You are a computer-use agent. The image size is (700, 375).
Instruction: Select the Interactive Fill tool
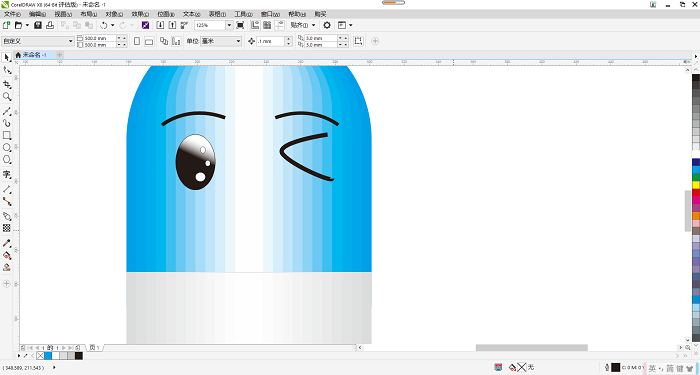[x=7, y=255]
